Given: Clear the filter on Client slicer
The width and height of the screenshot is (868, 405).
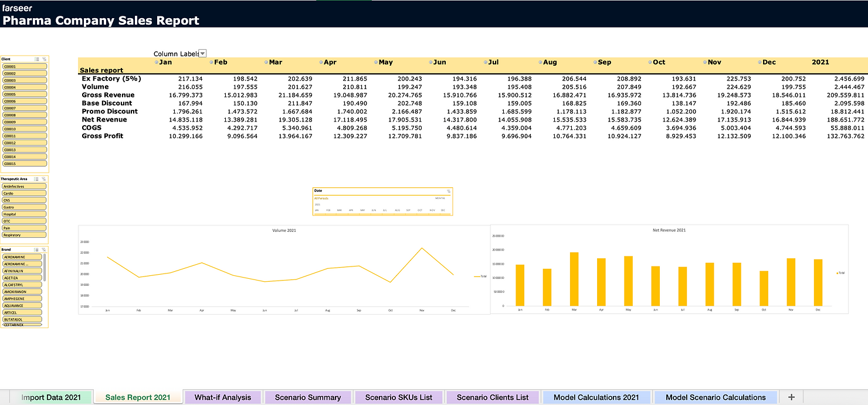Looking at the screenshot, I should [45, 59].
